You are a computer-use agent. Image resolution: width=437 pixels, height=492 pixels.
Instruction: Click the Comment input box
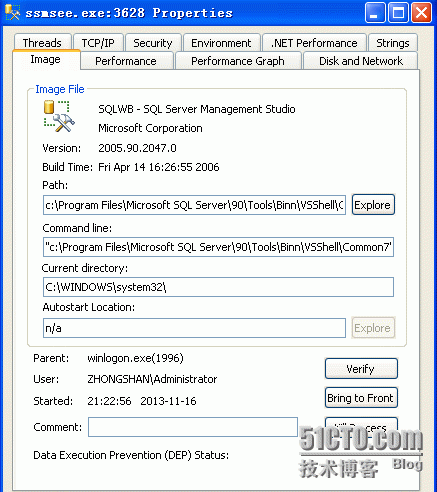193,427
